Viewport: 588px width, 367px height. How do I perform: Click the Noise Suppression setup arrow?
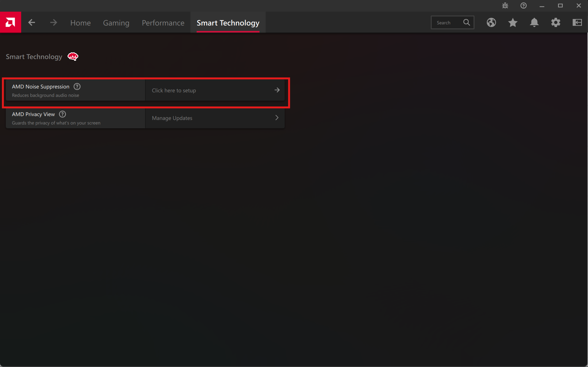[x=277, y=90]
